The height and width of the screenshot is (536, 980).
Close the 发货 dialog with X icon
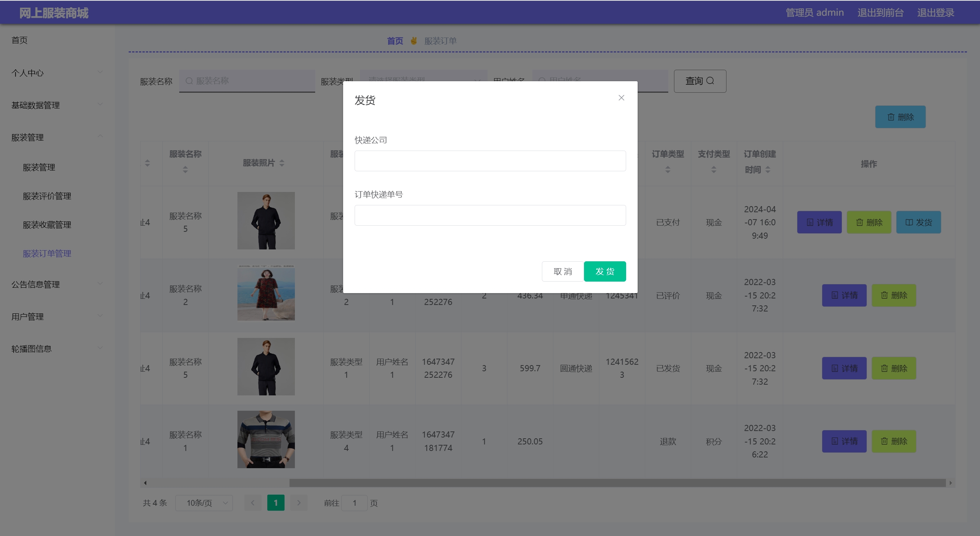pyautogui.click(x=621, y=98)
